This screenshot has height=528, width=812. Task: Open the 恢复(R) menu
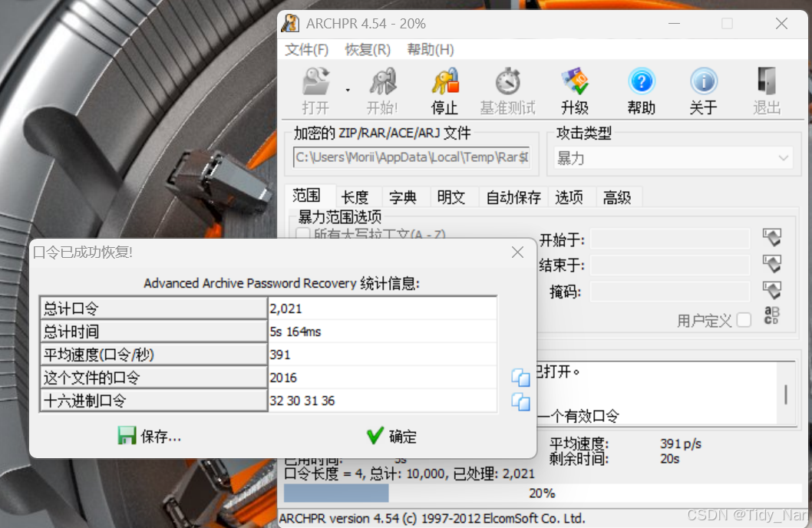[x=368, y=50]
